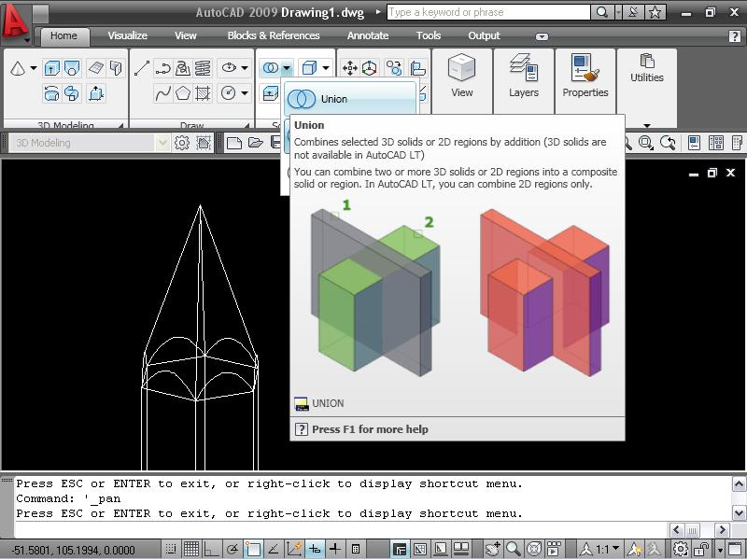
Task: Activate the Revolve tool
Action: (x=51, y=92)
